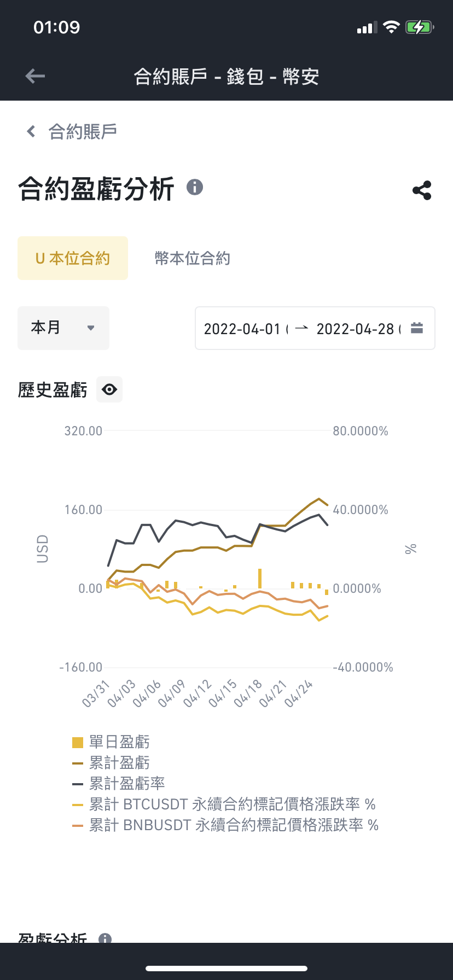The image size is (453, 980).
Task: Switch to 幣本位合約 tab
Action: pos(193,258)
